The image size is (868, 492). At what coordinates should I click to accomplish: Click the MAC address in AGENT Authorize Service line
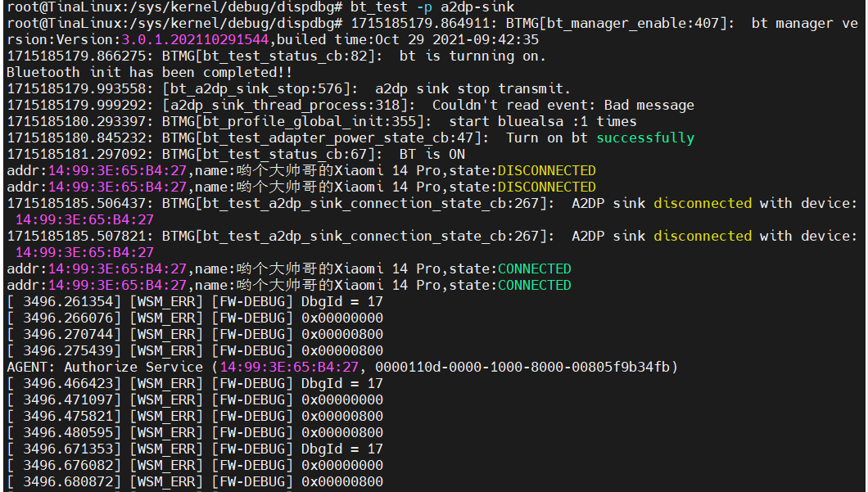(x=289, y=367)
